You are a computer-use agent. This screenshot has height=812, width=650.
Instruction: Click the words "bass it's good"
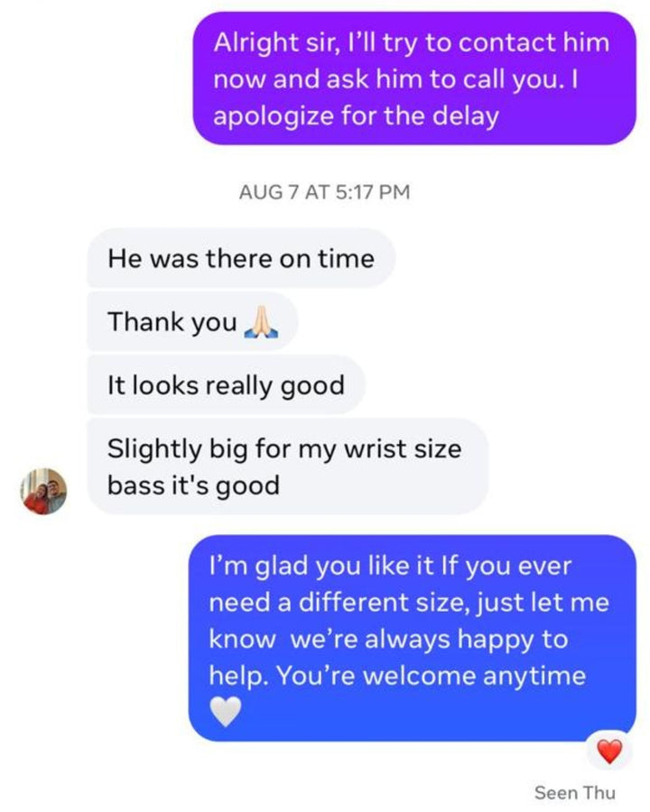pos(193,485)
